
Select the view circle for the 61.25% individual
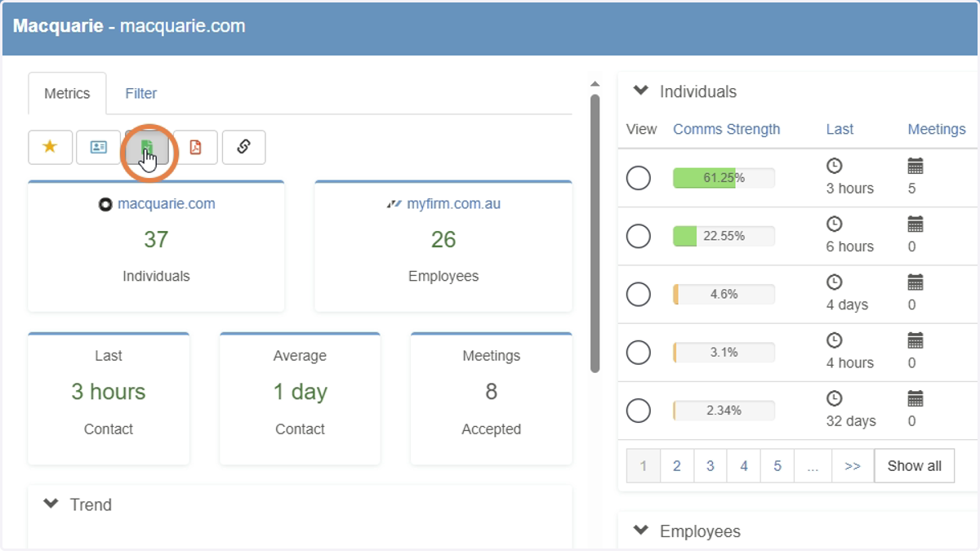point(639,178)
